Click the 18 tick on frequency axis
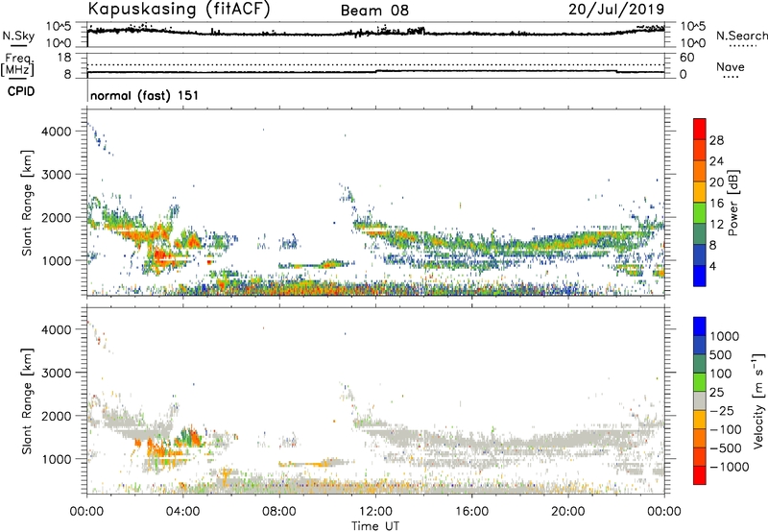This screenshot has height=532, width=768. pyautogui.click(x=63, y=57)
